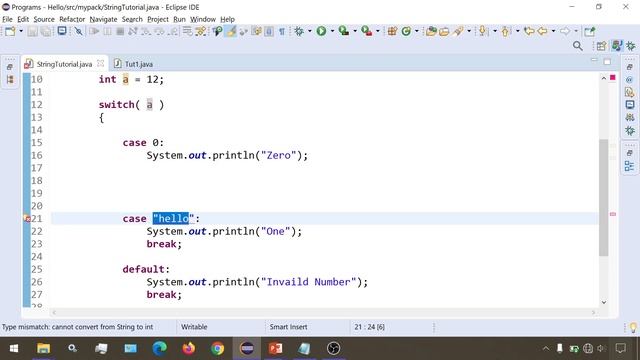The height and width of the screenshot is (360, 640).
Task: Click the error marker on line 21
Action: [x=27, y=219]
